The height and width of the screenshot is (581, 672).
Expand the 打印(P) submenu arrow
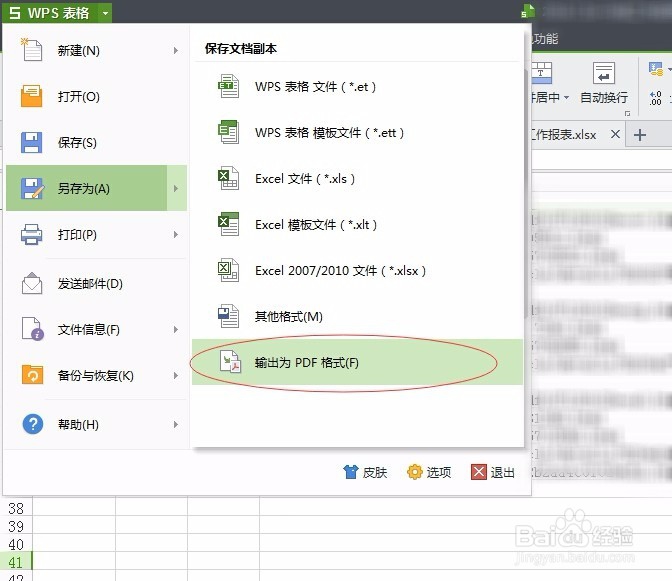(176, 234)
